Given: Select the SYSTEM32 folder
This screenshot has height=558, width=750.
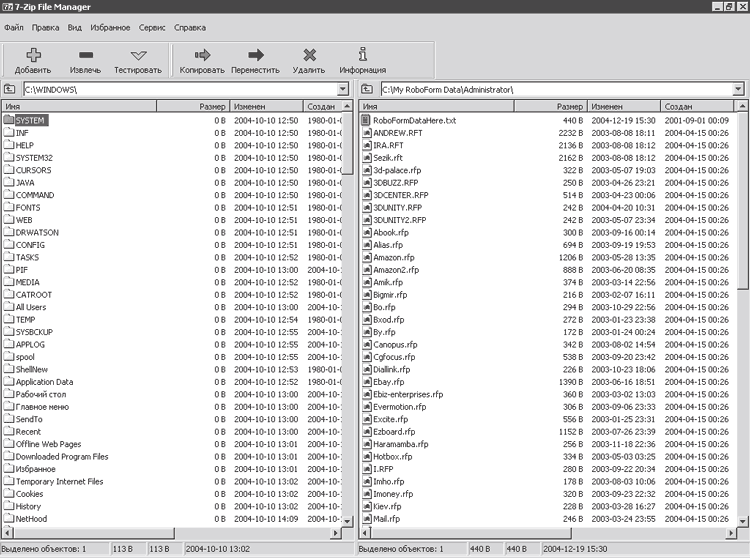Looking at the screenshot, I should point(34,157).
